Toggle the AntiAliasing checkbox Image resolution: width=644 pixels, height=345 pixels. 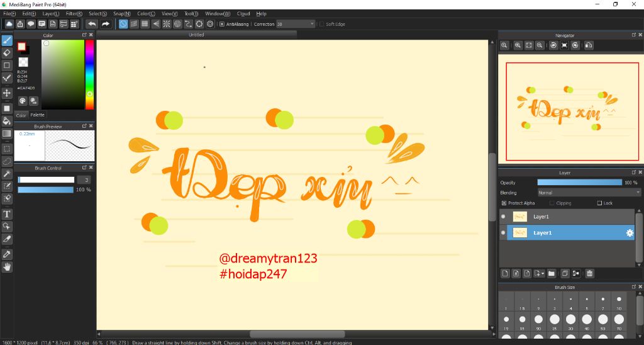click(222, 24)
